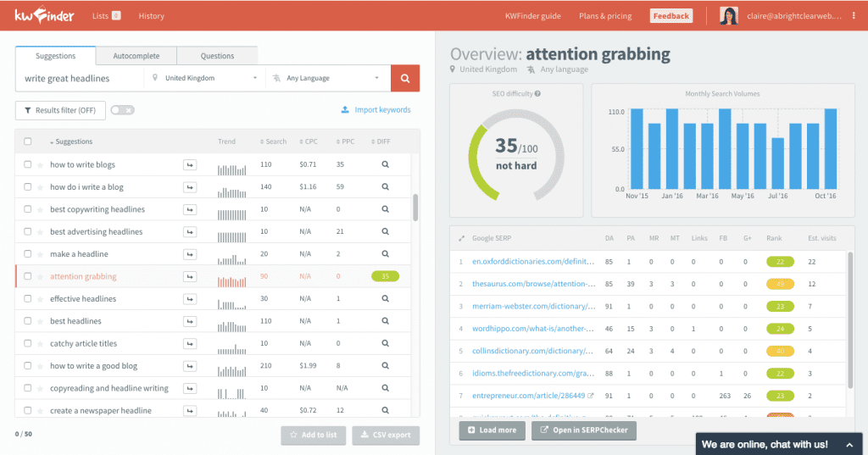Open the three-dot menu in the header

click(854, 16)
